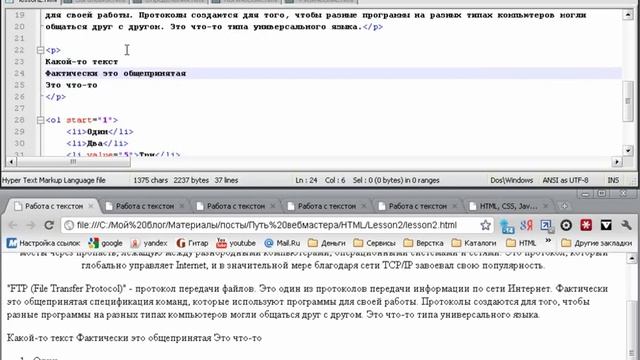The image size is (640, 360).
Task: Open the Другие закладки folder
Action: 597,243
